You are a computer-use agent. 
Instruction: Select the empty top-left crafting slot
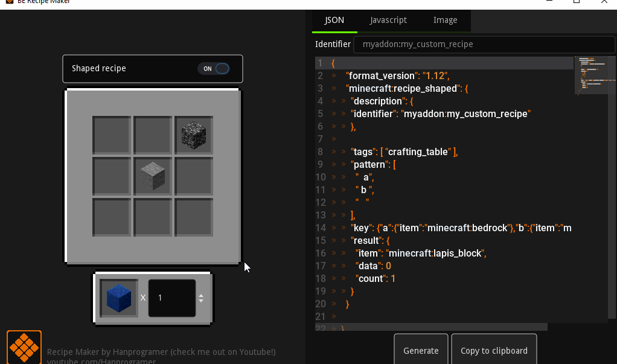111,135
